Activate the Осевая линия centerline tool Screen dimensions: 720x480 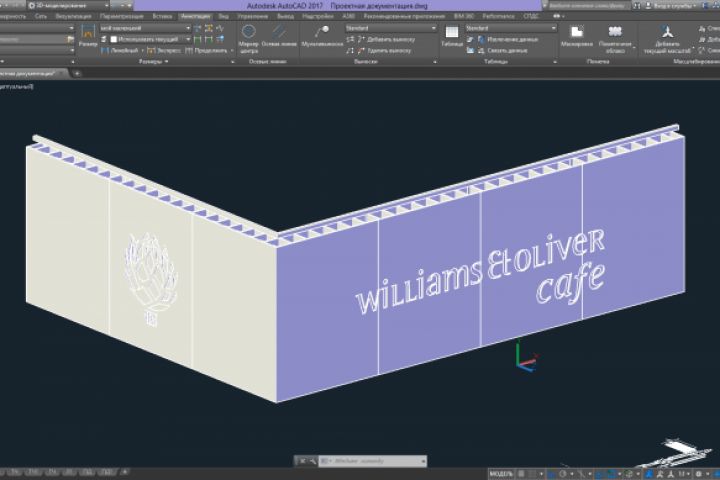(279, 36)
